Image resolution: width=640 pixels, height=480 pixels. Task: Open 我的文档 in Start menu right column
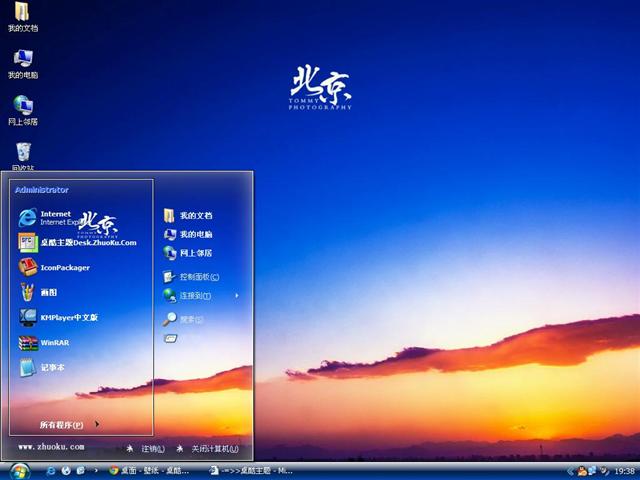tap(188, 216)
